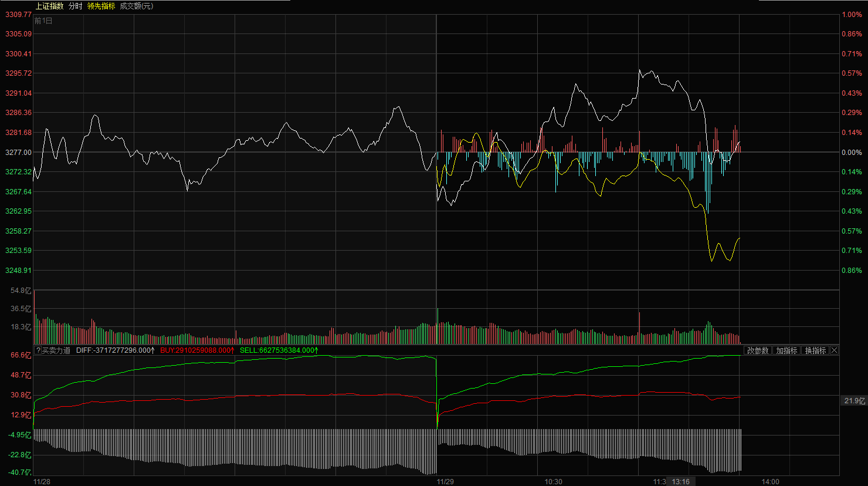Click the 0.00% percentage axis label
Viewport: 868px width, 486px height.
(852, 152)
